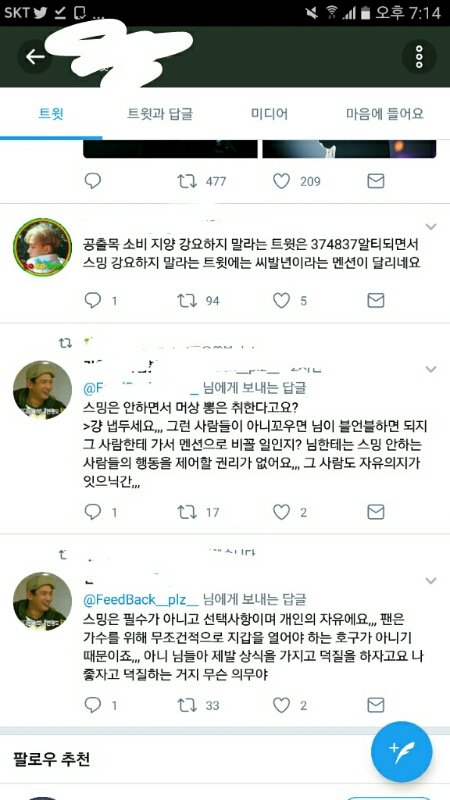Share via message on 33-retweet tweet
This screenshot has width=450, height=800.
point(376,705)
